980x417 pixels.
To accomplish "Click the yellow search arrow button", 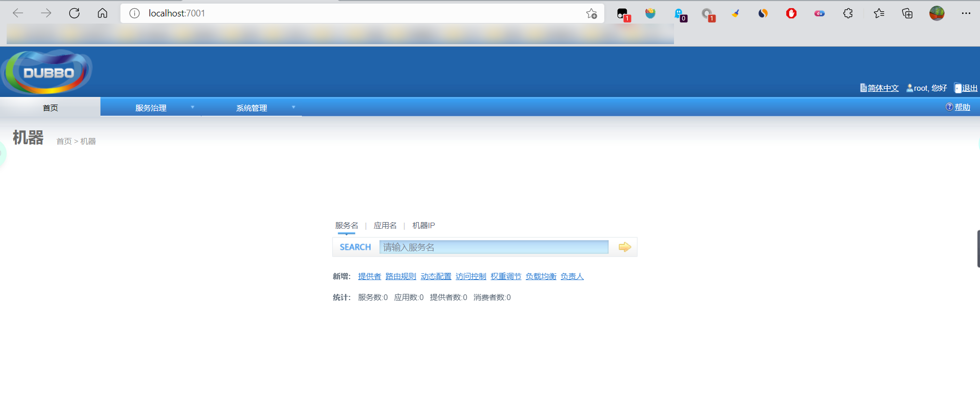I will (624, 247).
